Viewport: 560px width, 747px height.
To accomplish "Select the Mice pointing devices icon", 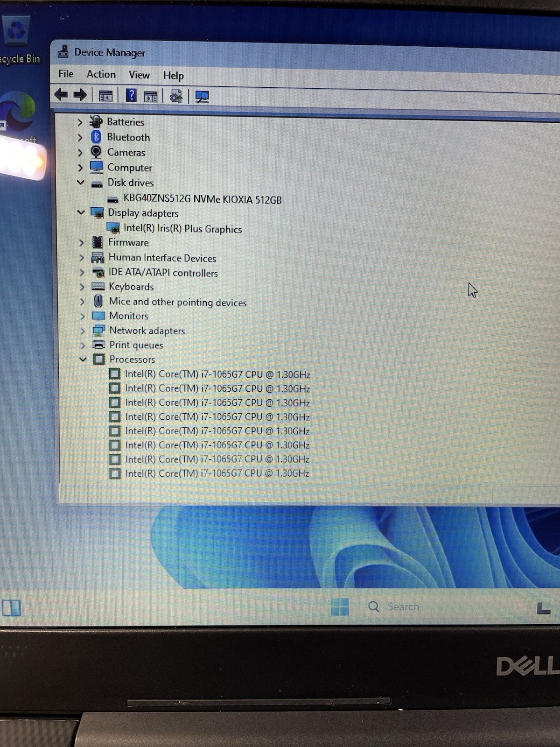I will click(98, 301).
